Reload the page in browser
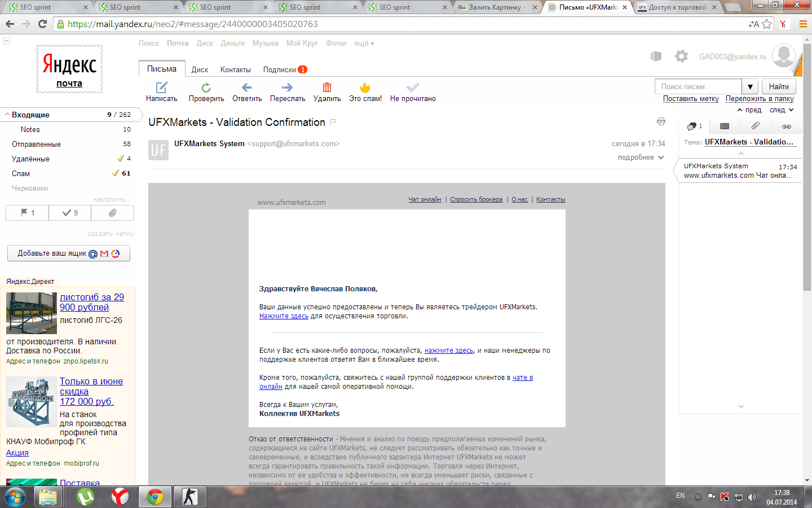 42,24
